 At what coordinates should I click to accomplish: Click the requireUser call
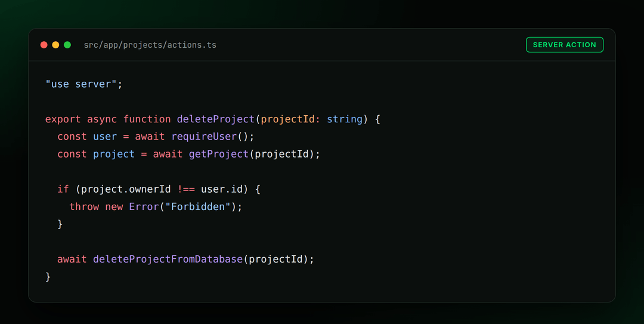point(204,137)
